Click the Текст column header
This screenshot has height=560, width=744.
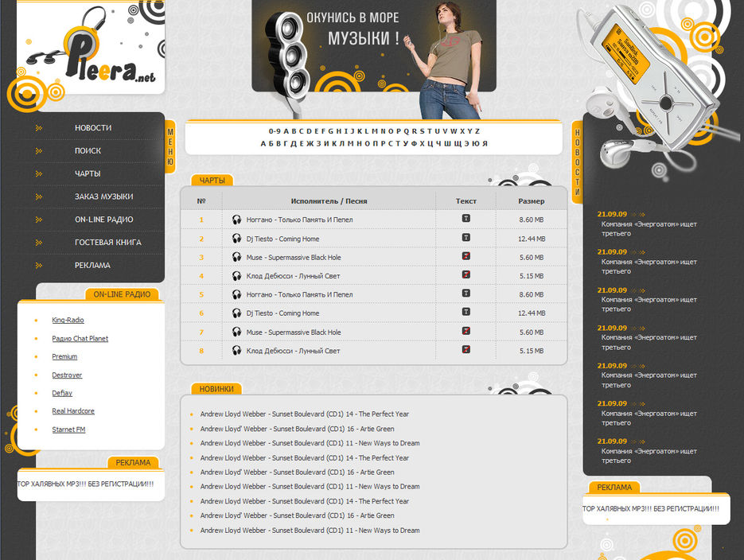(466, 201)
